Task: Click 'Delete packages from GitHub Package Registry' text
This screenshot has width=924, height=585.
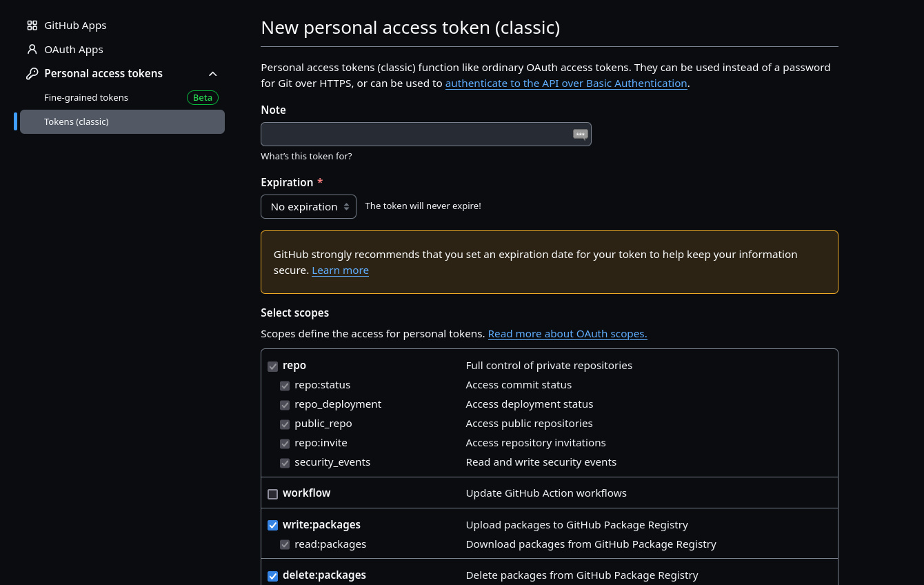Action: 582,575
